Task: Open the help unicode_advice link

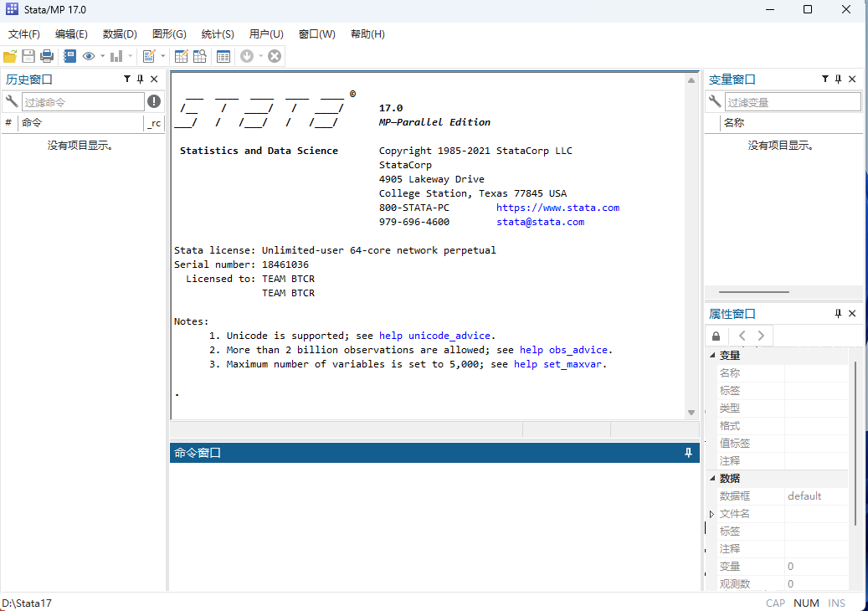Action: point(434,336)
